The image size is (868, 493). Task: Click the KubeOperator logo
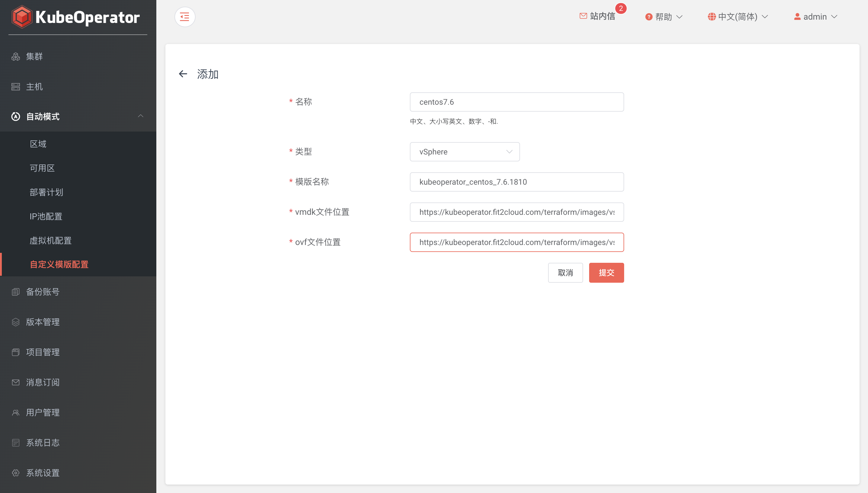(75, 17)
